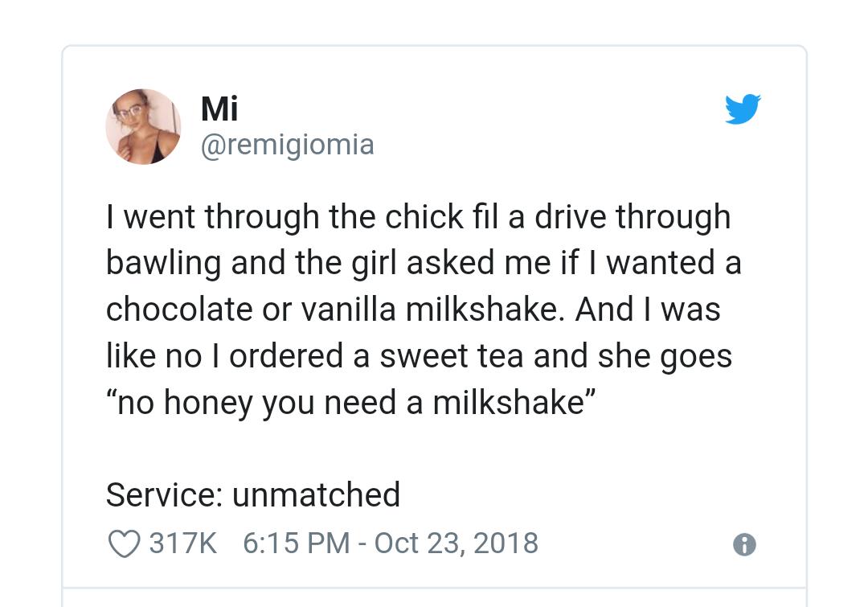868x607 pixels.
Task: Activate the heart outline next to 317K
Action: click(125, 543)
